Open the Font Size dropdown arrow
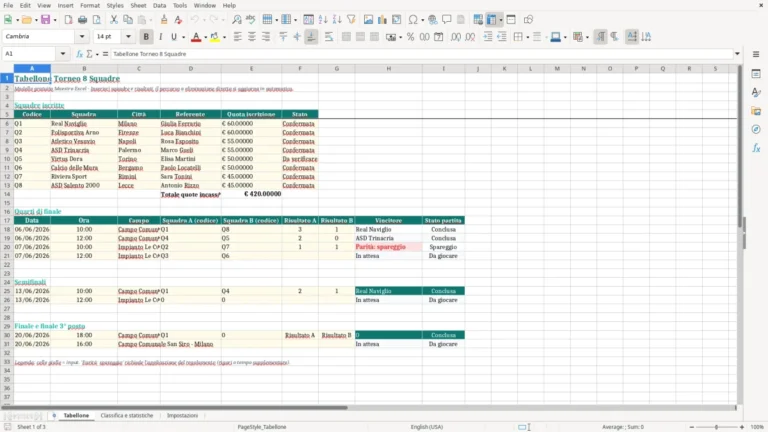Viewport: 768px width, 432px height. 128,37
